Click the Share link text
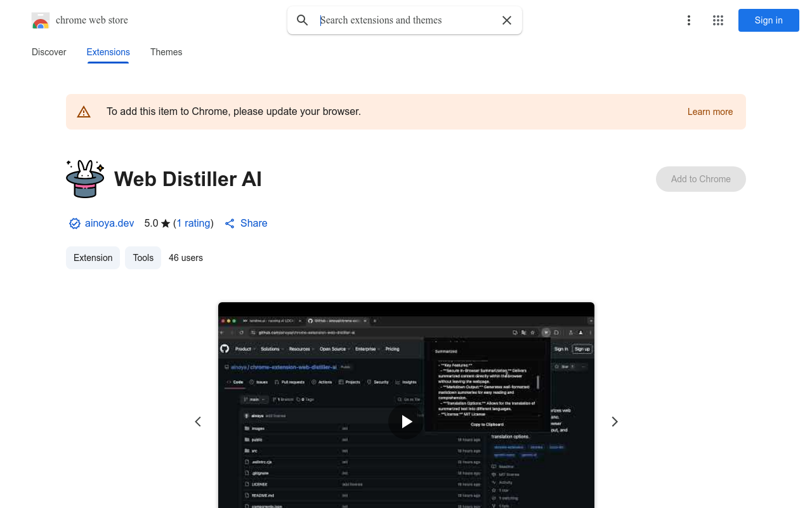The height and width of the screenshot is (508, 812). click(x=254, y=224)
